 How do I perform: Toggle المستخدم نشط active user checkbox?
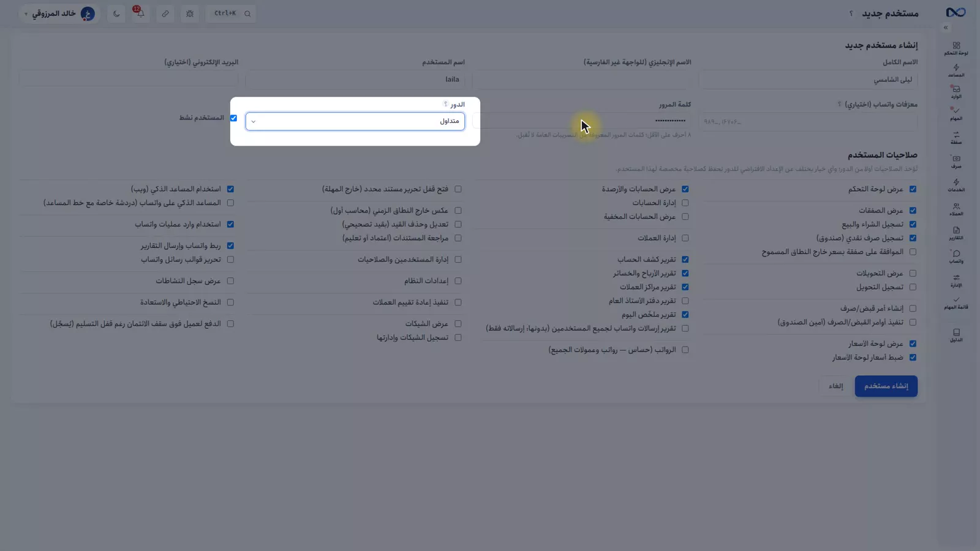click(233, 118)
